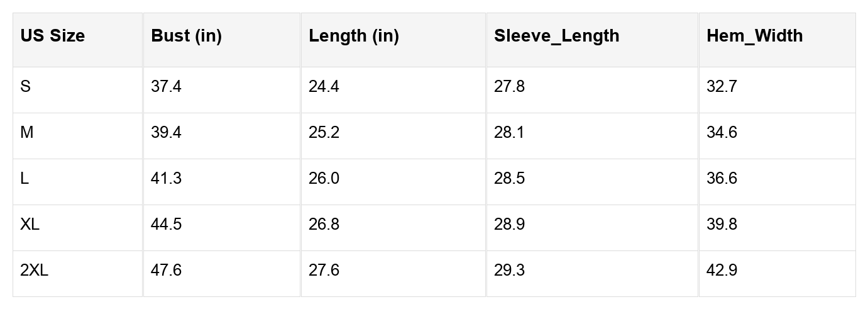Click the S size row label

coord(25,86)
